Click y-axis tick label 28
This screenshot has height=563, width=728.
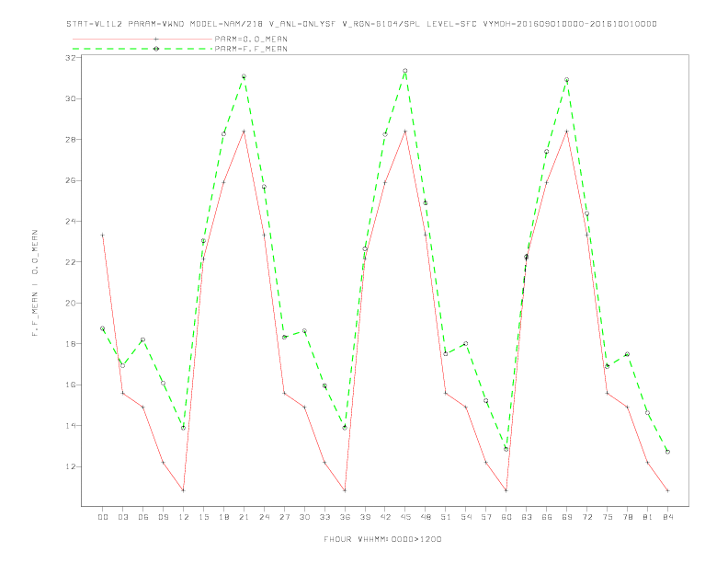pos(71,139)
